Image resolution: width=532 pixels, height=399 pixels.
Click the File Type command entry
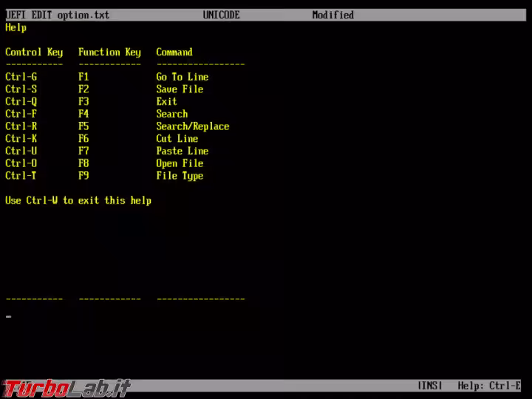click(x=179, y=176)
